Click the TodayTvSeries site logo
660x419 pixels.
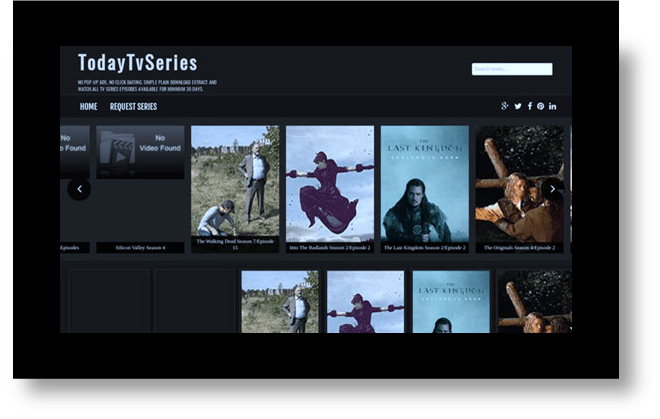coord(138,63)
